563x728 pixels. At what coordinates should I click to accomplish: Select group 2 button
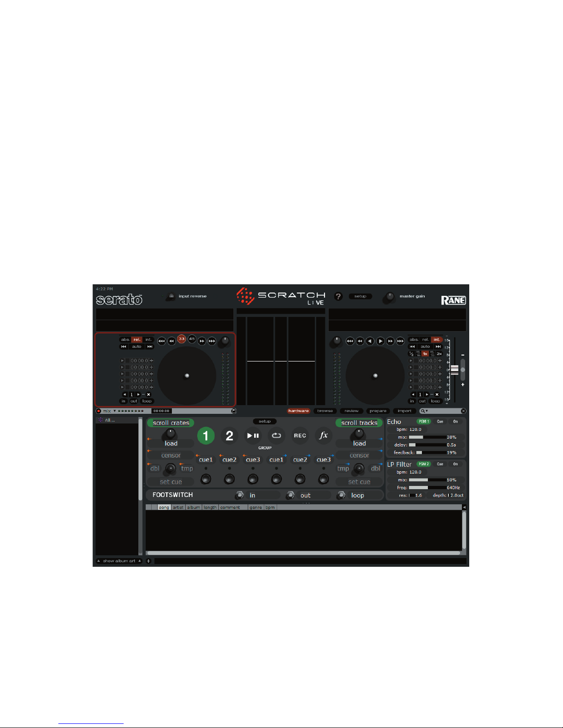coord(229,435)
